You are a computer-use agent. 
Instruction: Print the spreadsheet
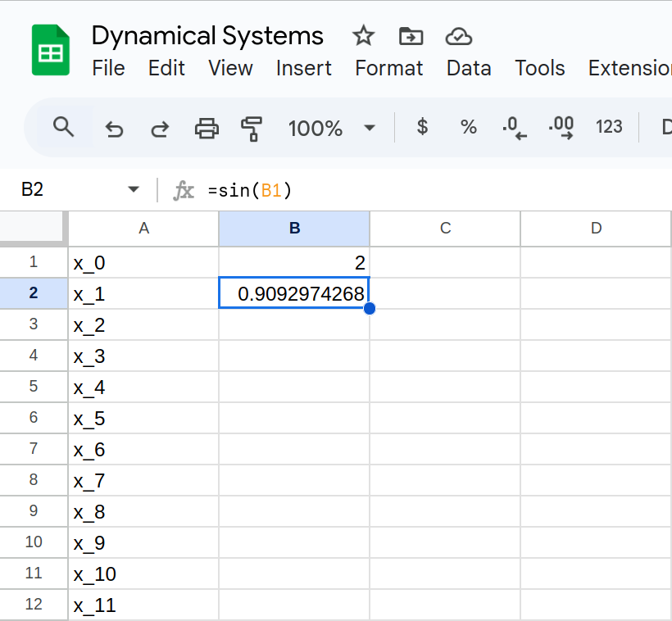(206, 128)
